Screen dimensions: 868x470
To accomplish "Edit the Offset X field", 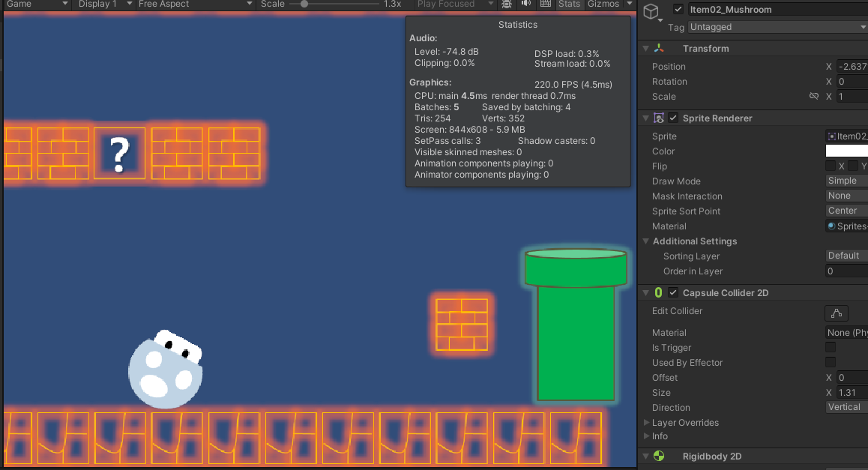I will click(852, 378).
